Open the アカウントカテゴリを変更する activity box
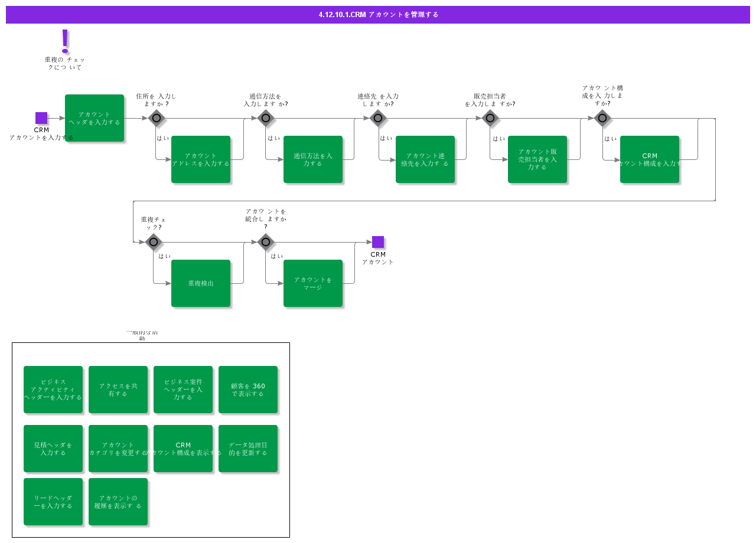 click(118, 449)
